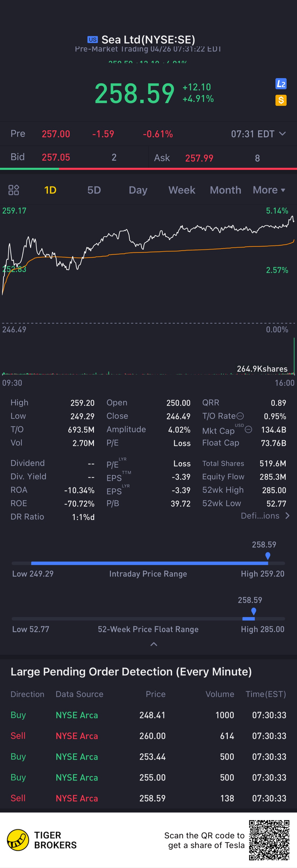Tap the L2 level-two quotes icon
The height and width of the screenshot is (868, 297).
pyautogui.click(x=281, y=84)
